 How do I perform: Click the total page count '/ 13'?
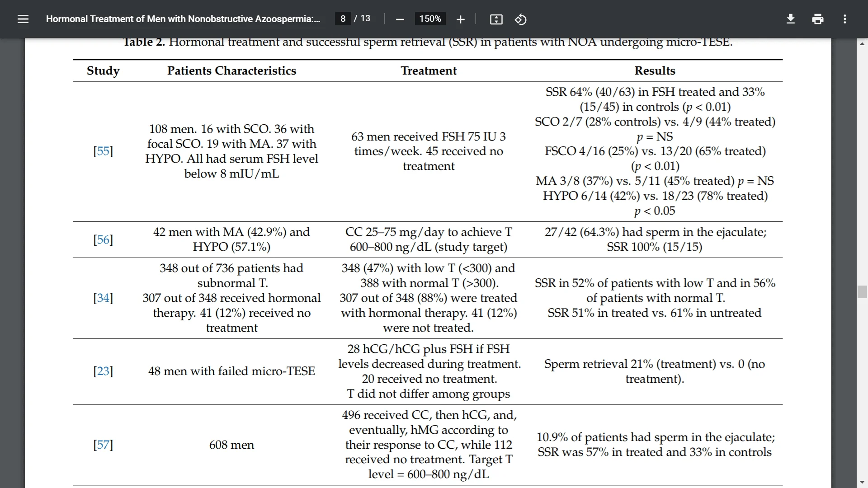click(362, 19)
